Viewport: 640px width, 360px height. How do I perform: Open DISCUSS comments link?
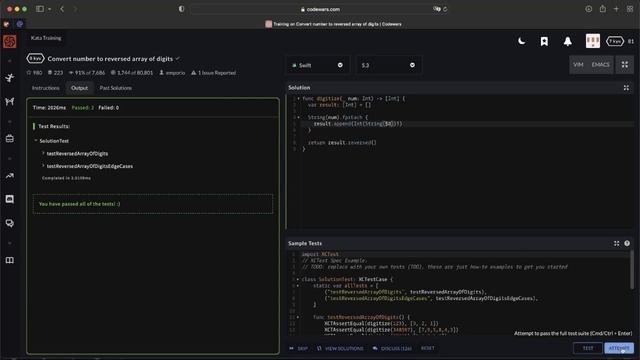click(392, 349)
